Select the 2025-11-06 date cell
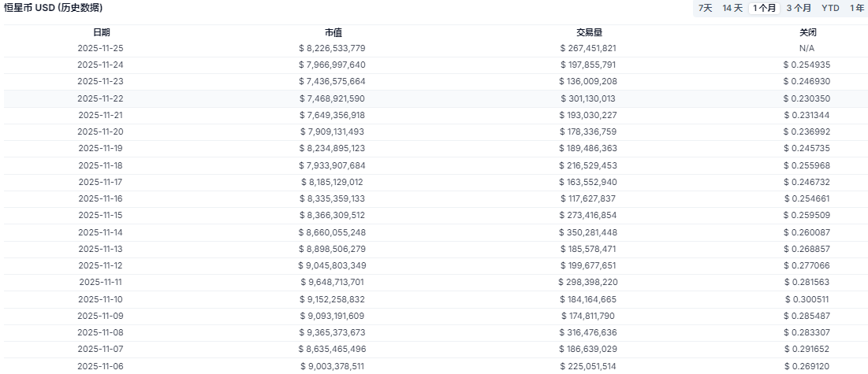 pos(101,366)
